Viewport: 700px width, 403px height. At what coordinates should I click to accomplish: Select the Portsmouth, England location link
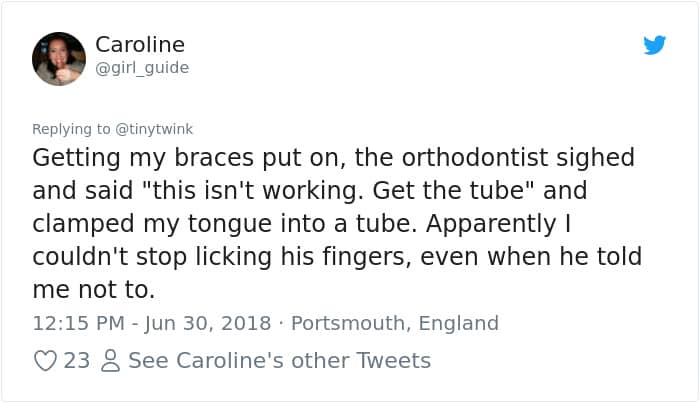[x=393, y=323]
